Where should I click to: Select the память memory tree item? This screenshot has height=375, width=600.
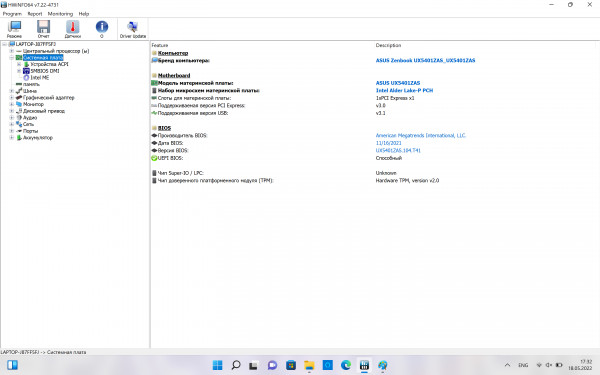(31, 84)
